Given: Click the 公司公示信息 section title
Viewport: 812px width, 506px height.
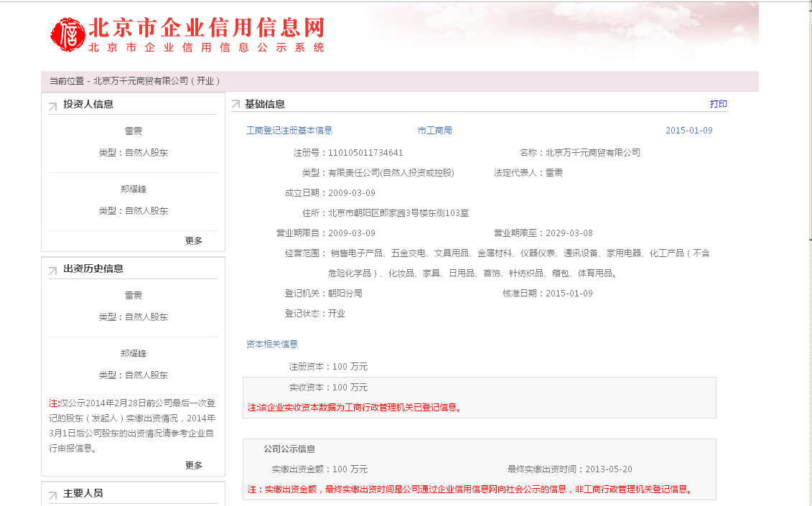Looking at the screenshot, I should pyautogui.click(x=289, y=449).
